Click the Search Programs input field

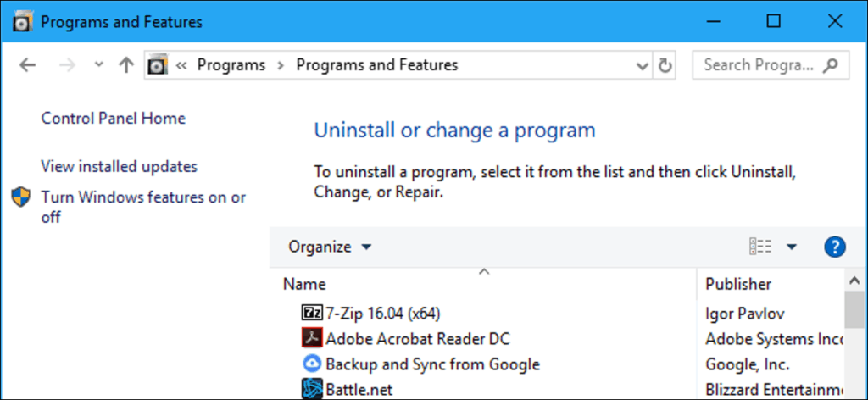(759, 65)
